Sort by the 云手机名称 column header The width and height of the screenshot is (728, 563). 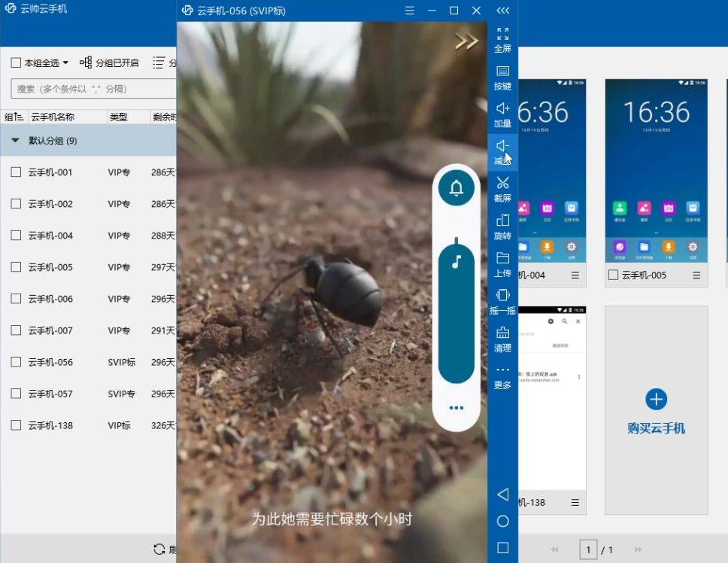tap(53, 117)
